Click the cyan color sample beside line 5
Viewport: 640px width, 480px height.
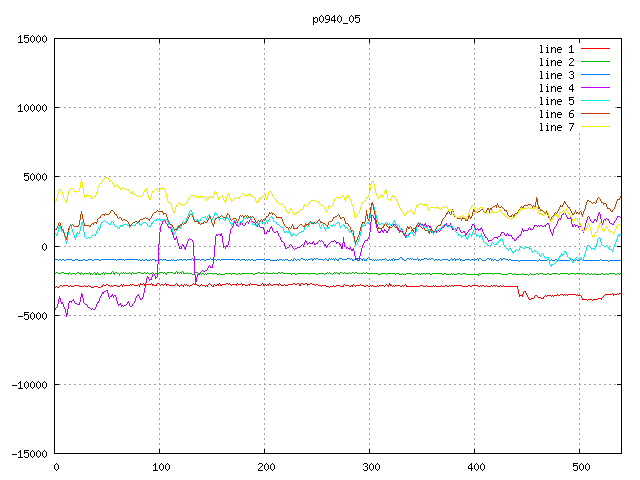[596, 101]
